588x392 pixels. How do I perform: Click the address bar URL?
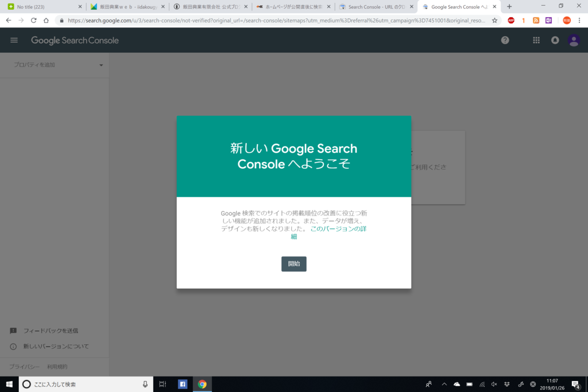pos(276,21)
